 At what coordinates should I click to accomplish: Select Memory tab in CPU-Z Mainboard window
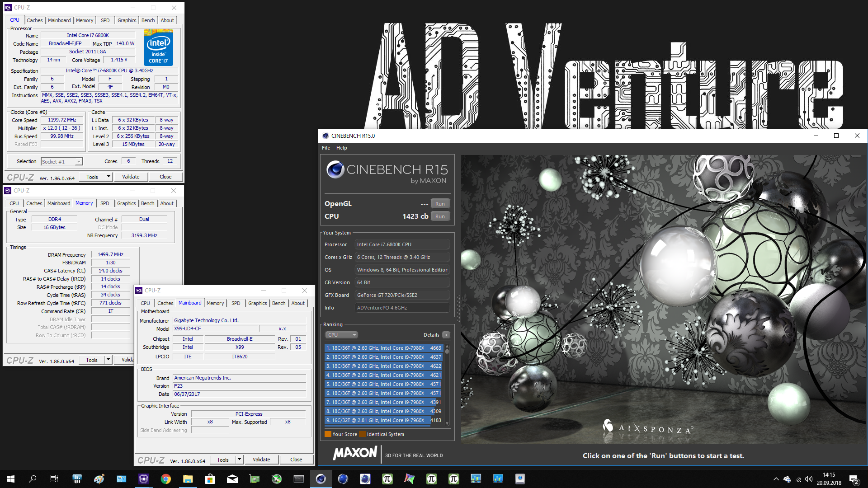click(x=215, y=303)
